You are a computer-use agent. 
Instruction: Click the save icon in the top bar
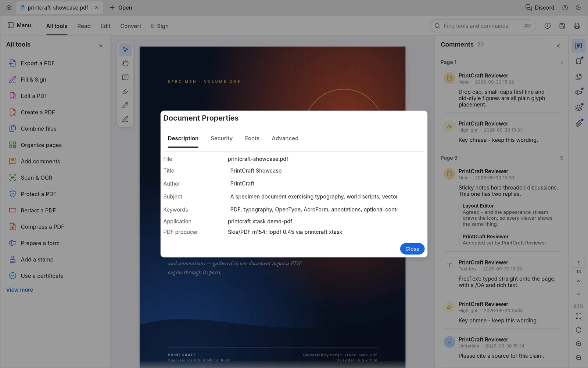tap(562, 26)
